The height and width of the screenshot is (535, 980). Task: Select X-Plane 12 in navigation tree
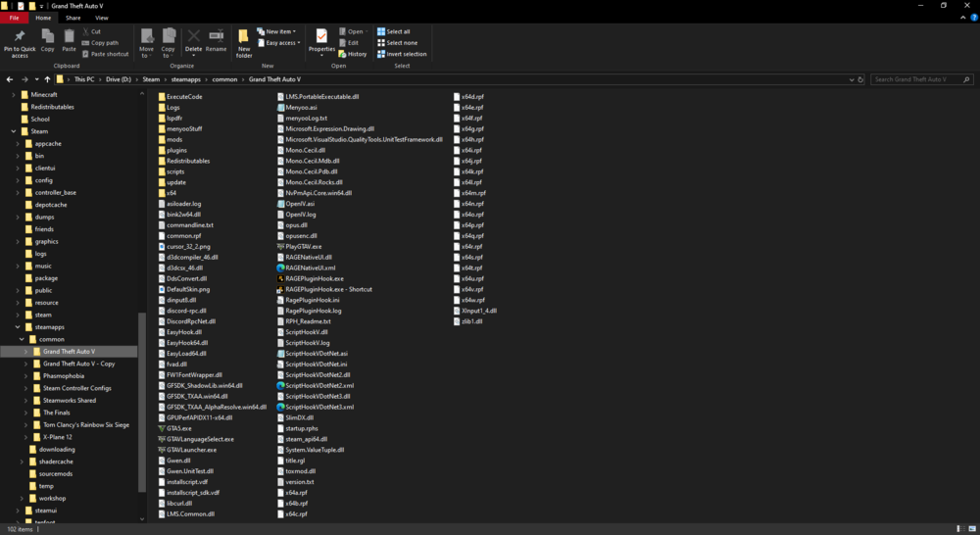(57, 437)
